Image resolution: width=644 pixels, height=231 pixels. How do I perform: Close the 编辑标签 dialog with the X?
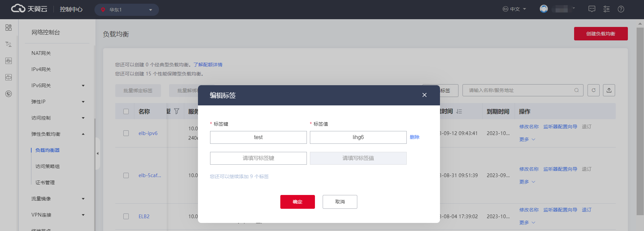425,95
